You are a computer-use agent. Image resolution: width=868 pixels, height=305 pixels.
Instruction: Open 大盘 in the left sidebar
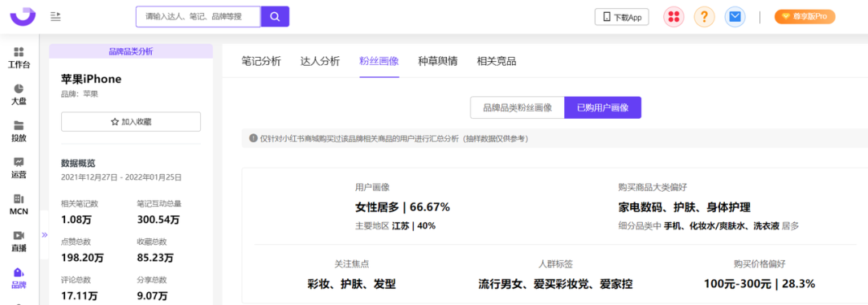click(x=18, y=95)
